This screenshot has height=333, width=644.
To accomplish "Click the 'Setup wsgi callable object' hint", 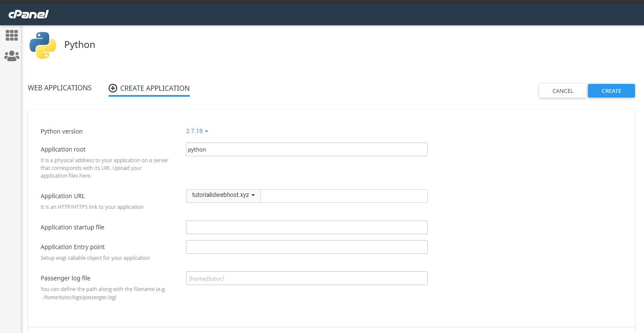I will tap(95, 258).
